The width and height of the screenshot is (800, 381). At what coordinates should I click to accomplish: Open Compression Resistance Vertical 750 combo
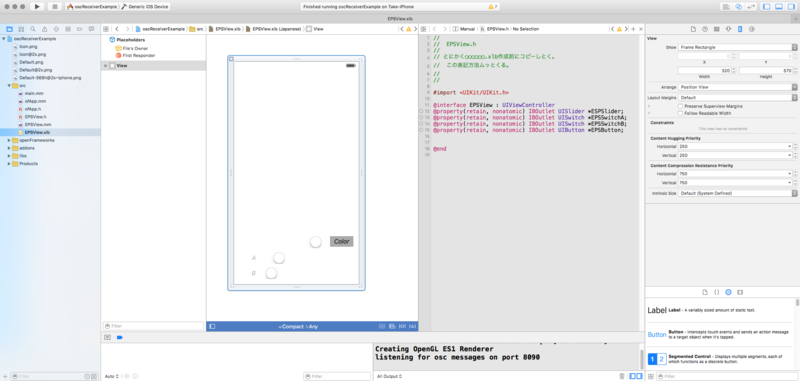(x=735, y=183)
